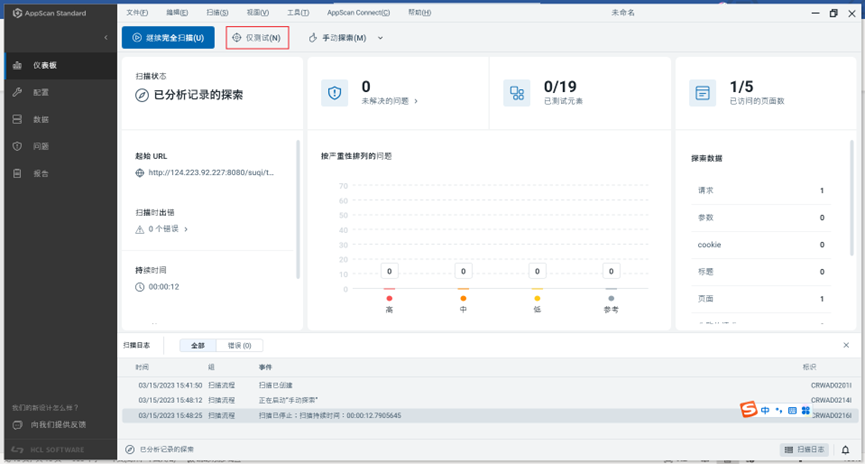The width and height of the screenshot is (865, 464).
Task: Select the log row at 03/15/2023 15:48:25
Action: coord(490,415)
